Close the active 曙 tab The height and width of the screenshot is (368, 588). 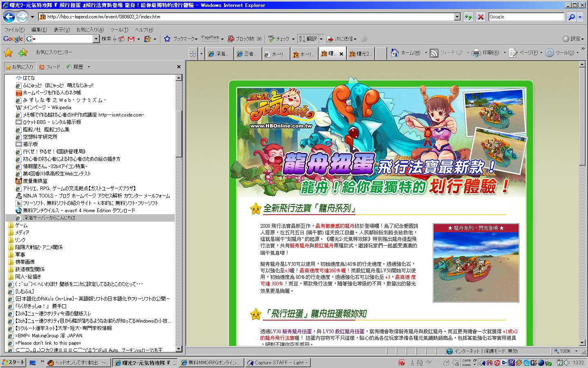(x=341, y=54)
